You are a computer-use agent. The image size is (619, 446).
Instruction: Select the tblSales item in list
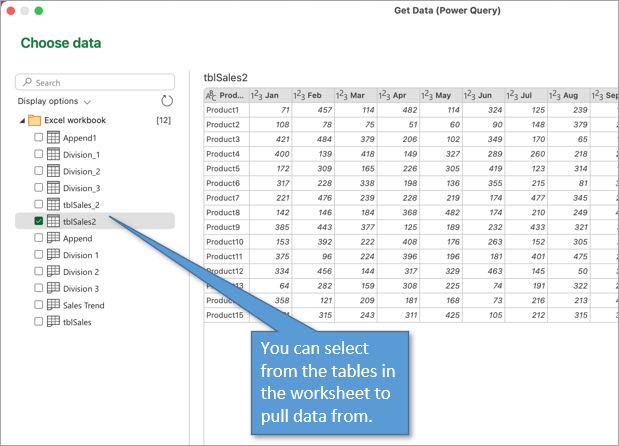pos(77,322)
